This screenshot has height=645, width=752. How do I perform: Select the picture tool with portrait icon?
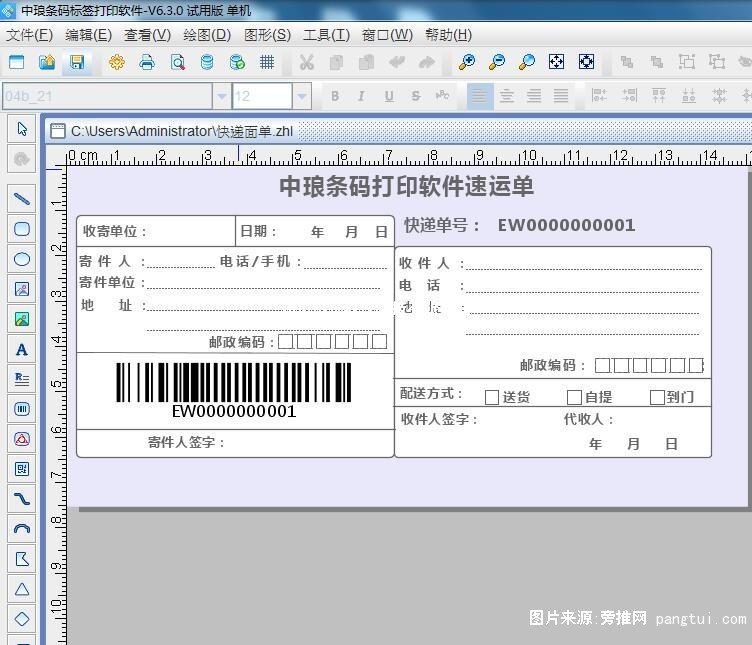pyautogui.click(x=22, y=289)
